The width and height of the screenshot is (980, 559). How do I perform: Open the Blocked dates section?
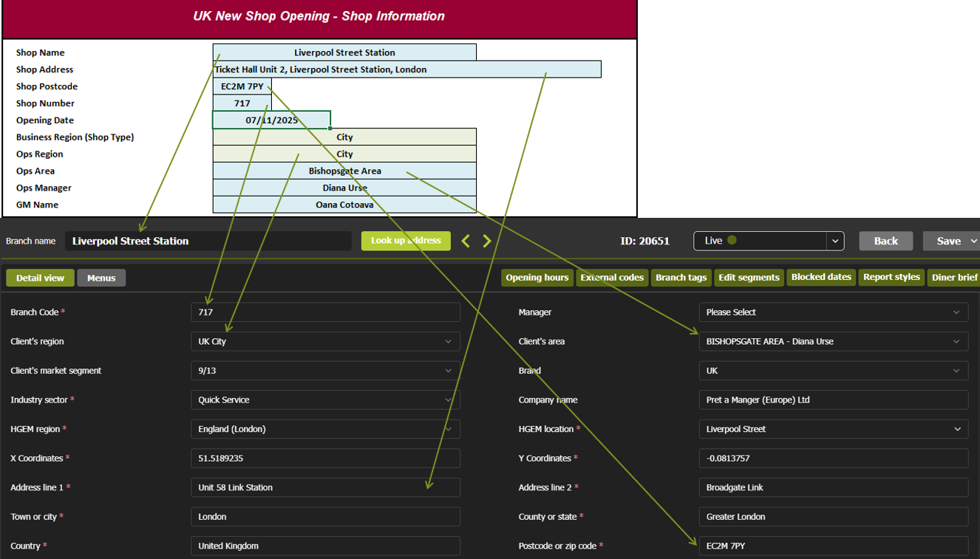tap(821, 278)
